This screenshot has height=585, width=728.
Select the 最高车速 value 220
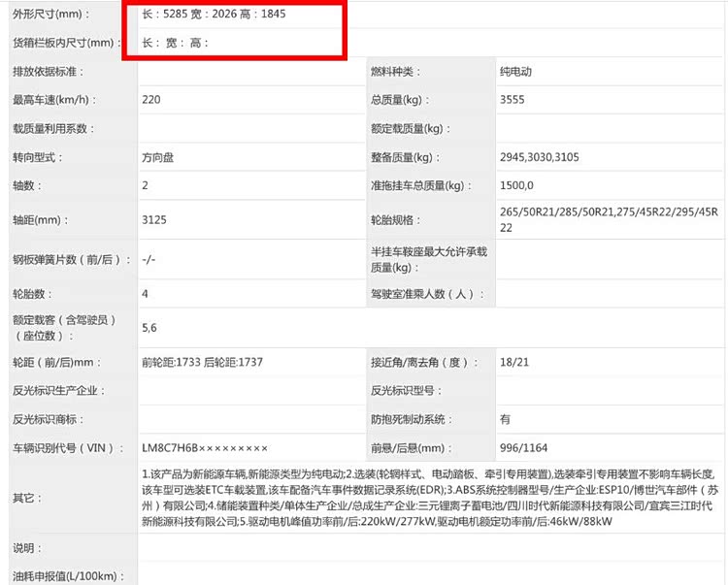[151, 100]
